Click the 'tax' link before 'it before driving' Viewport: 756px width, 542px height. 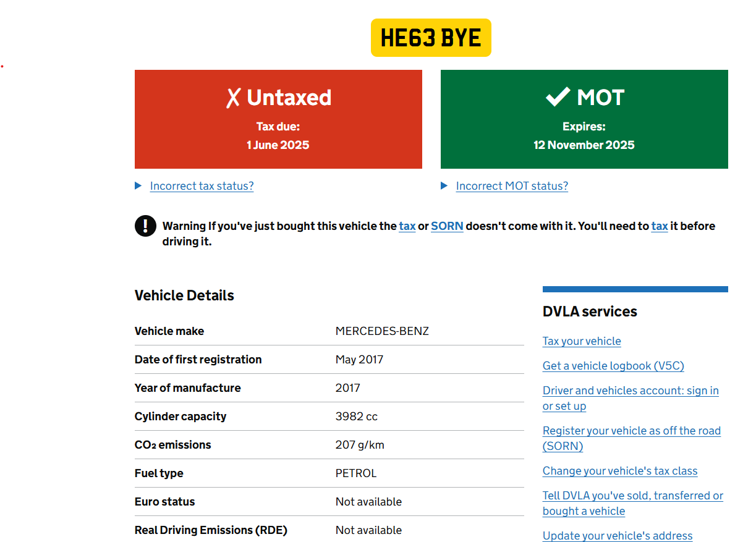pyautogui.click(x=660, y=226)
